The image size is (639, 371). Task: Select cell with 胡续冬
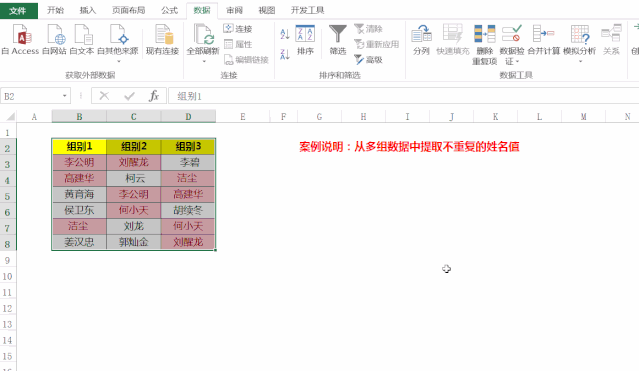coord(188,210)
